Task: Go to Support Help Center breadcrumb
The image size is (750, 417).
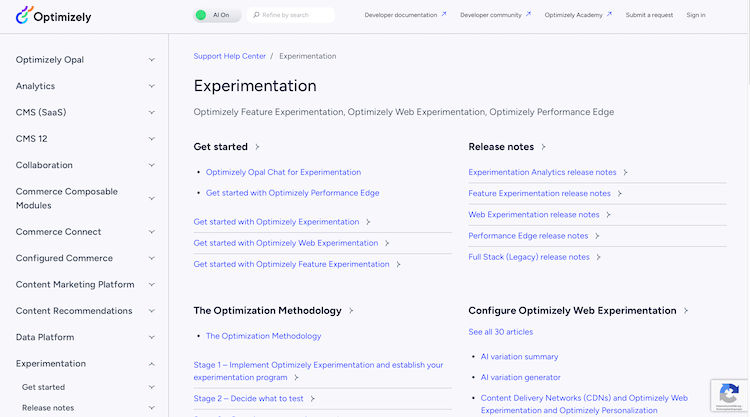Action: pos(230,56)
